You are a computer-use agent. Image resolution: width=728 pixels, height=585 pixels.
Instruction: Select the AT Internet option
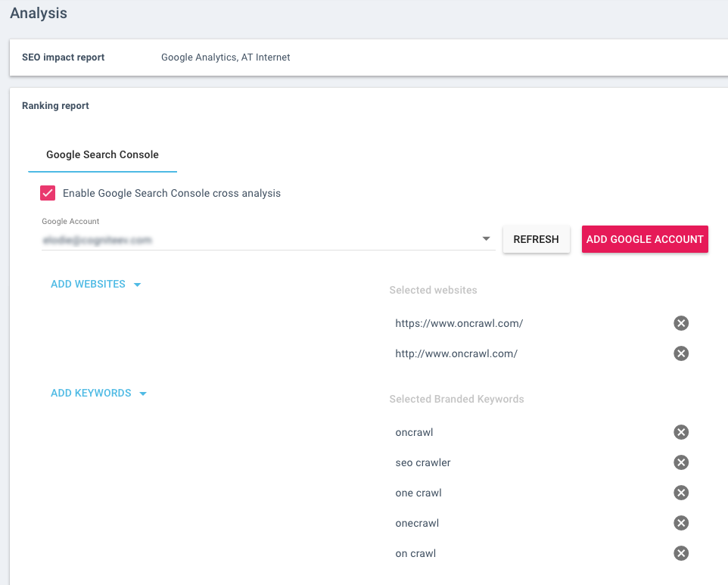pos(267,57)
